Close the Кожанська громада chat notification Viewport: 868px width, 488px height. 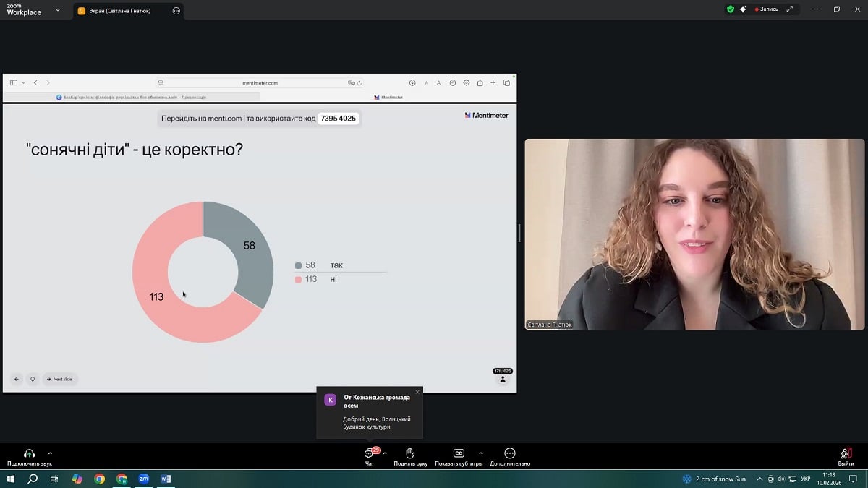pos(417,392)
